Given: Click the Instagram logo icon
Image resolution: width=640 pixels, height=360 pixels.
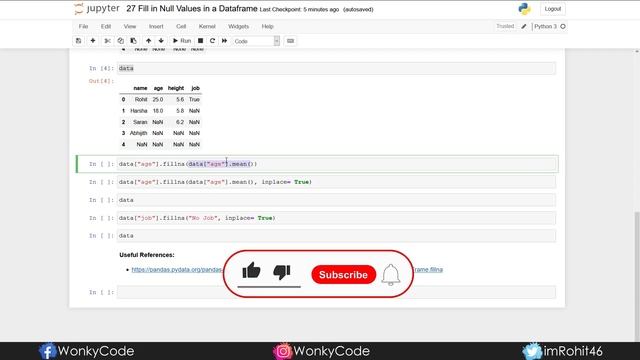Looking at the screenshot, I should click(282, 351).
